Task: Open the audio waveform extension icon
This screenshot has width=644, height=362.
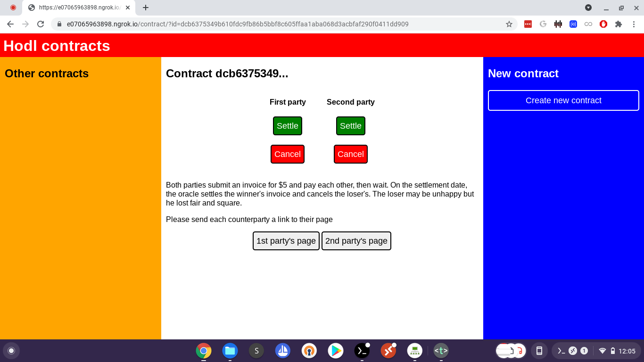Action: click(558, 24)
